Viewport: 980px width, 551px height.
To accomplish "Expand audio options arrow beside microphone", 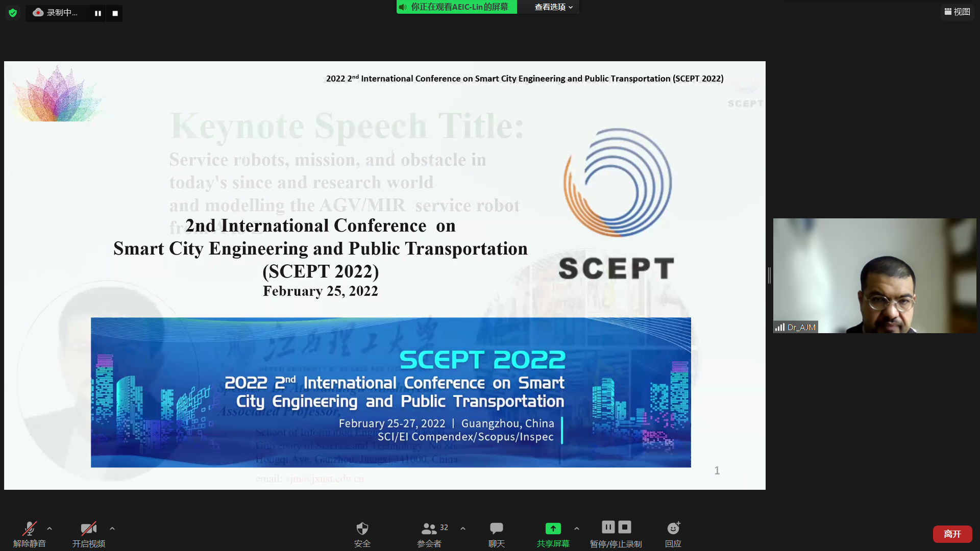I will click(x=50, y=529).
